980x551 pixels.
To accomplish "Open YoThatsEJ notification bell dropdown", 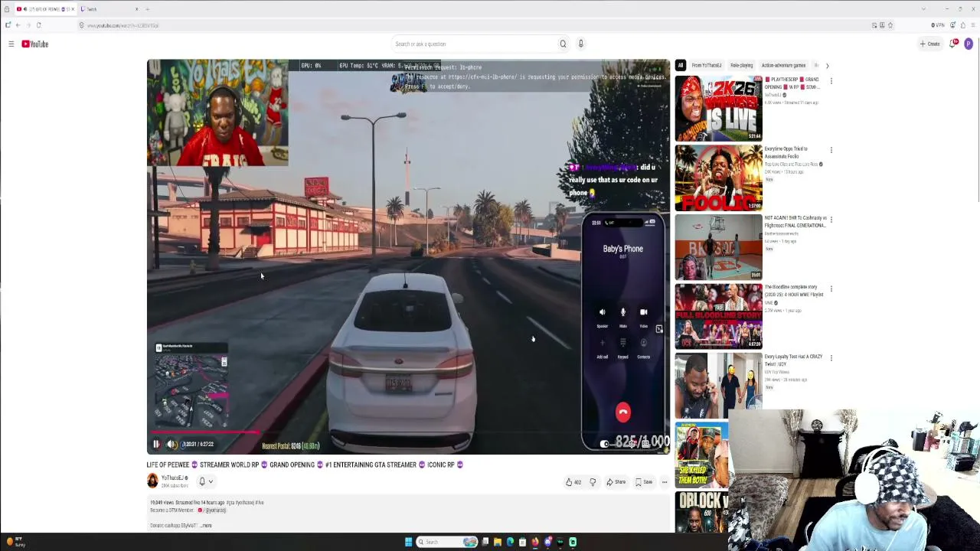I will [206, 481].
